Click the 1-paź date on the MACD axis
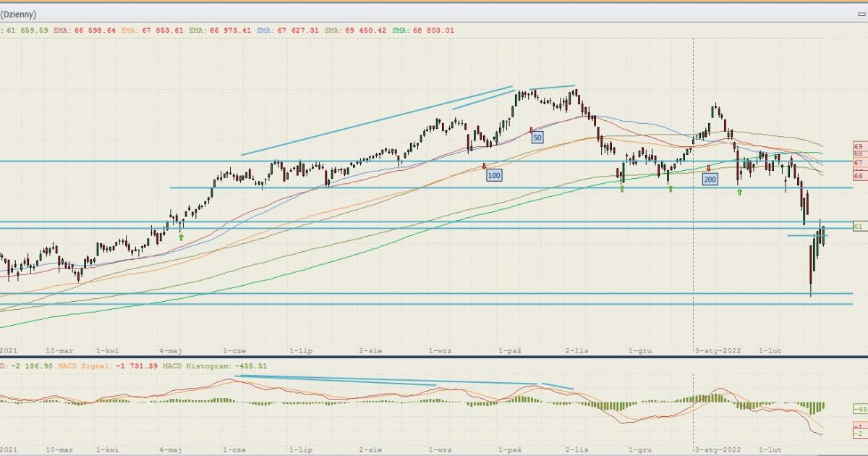The image size is (868, 456). (511, 449)
